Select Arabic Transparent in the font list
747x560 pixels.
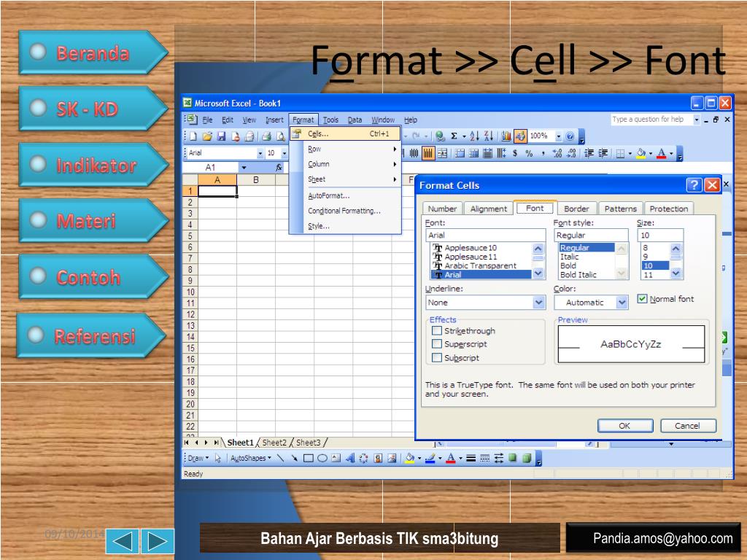[x=481, y=265]
